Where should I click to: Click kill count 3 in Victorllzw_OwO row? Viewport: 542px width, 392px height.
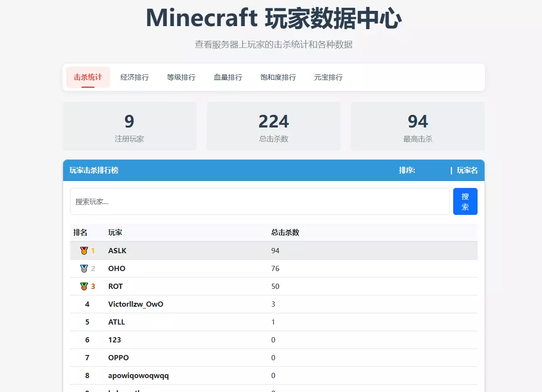pyautogui.click(x=273, y=305)
